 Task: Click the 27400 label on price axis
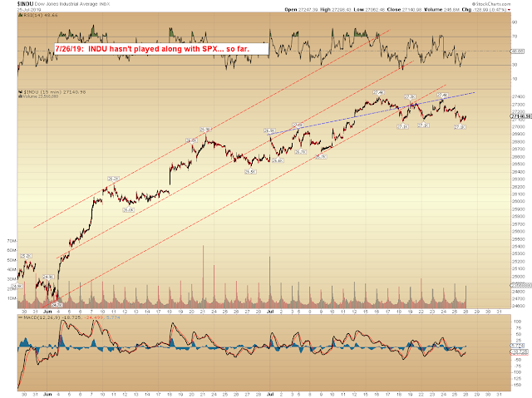[x=518, y=97]
